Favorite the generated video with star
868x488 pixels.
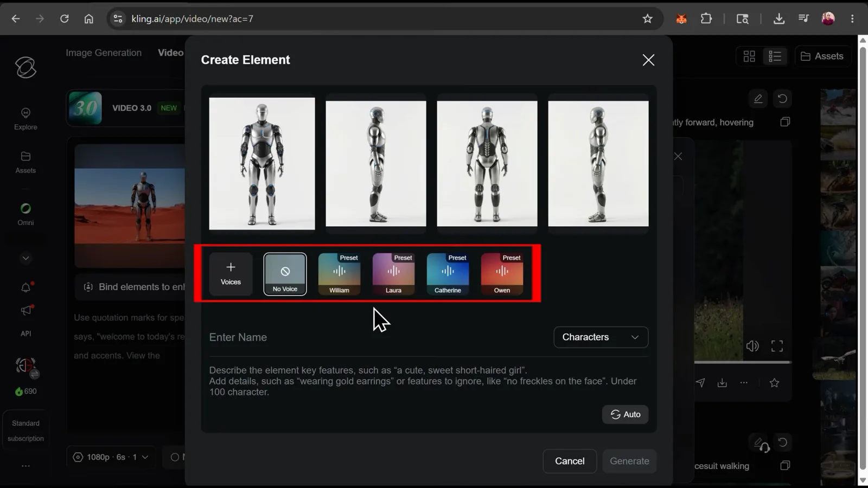click(x=774, y=383)
